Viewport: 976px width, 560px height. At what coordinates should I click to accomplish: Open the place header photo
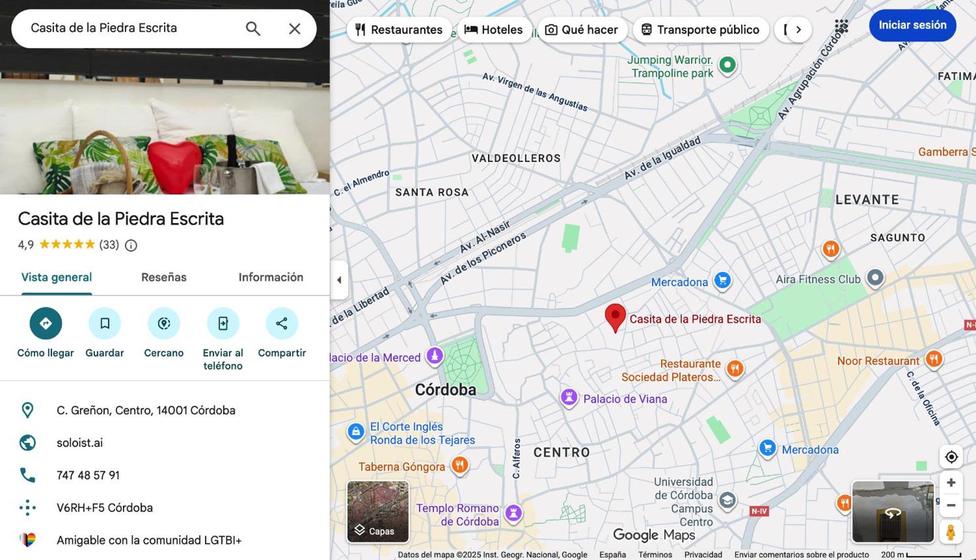pyautogui.click(x=165, y=121)
